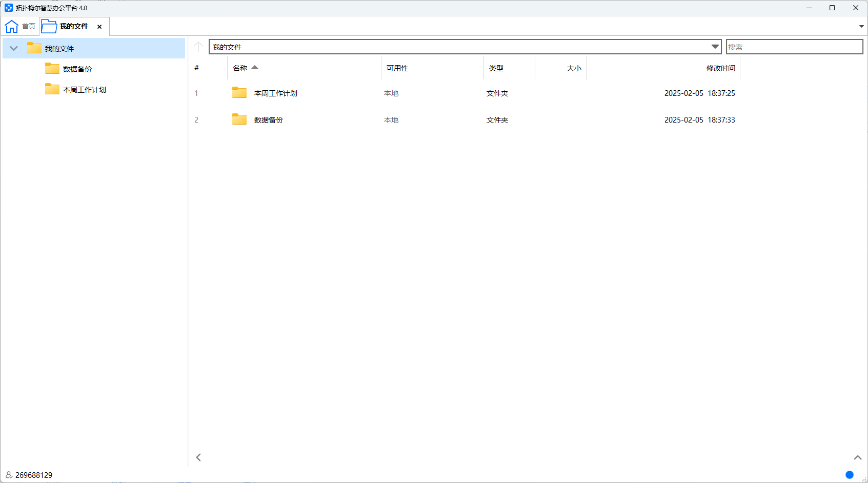868x483 pixels.
Task: Click 文件夹 type of 数据备份 row
Action: (497, 120)
